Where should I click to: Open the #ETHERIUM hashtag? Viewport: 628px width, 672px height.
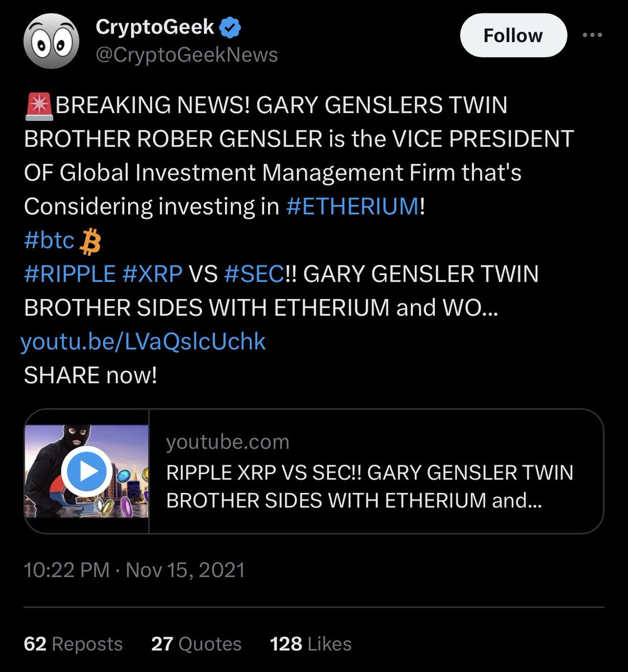tap(352, 207)
